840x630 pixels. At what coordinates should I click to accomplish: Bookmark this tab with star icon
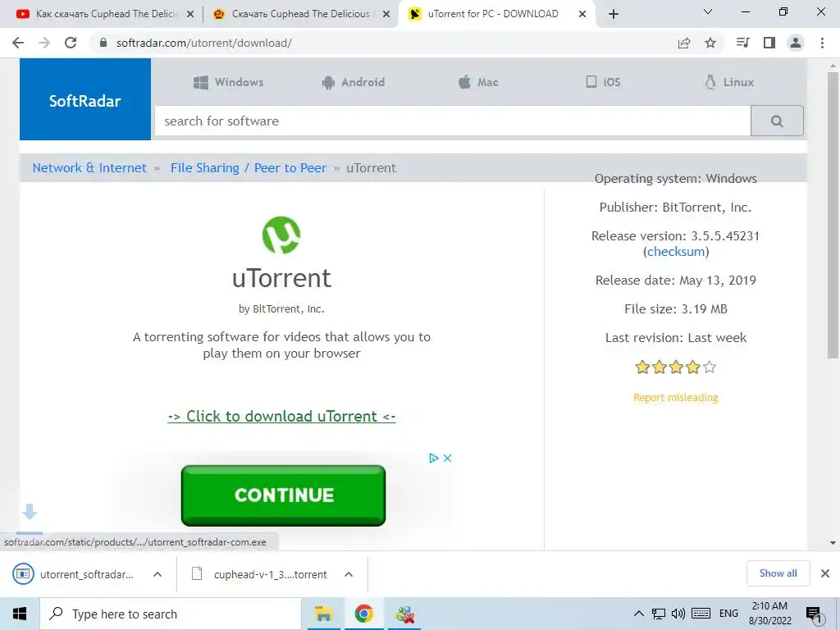tap(710, 43)
